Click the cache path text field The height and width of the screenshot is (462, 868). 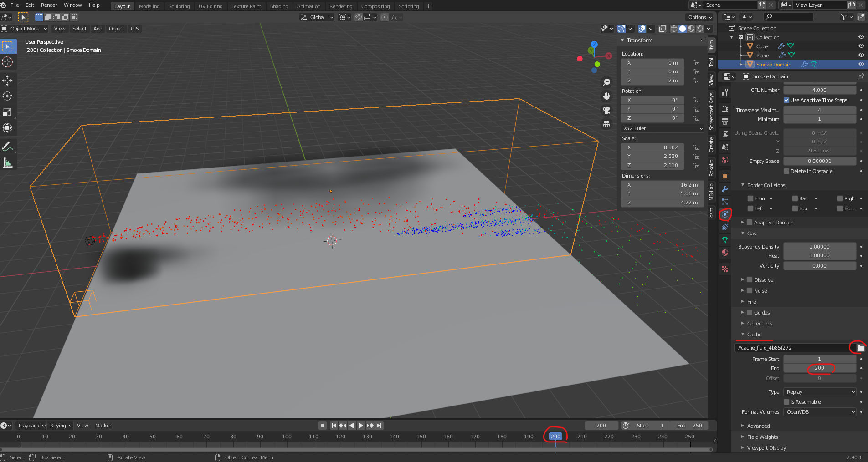click(793, 348)
